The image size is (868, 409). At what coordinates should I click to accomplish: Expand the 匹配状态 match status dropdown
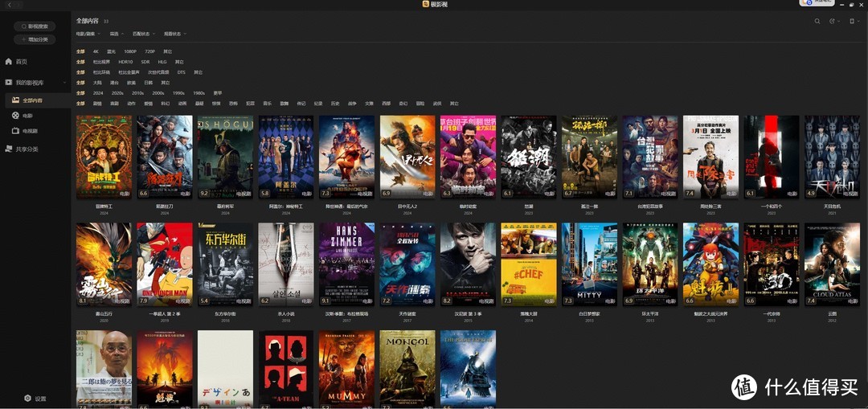click(x=144, y=34)
